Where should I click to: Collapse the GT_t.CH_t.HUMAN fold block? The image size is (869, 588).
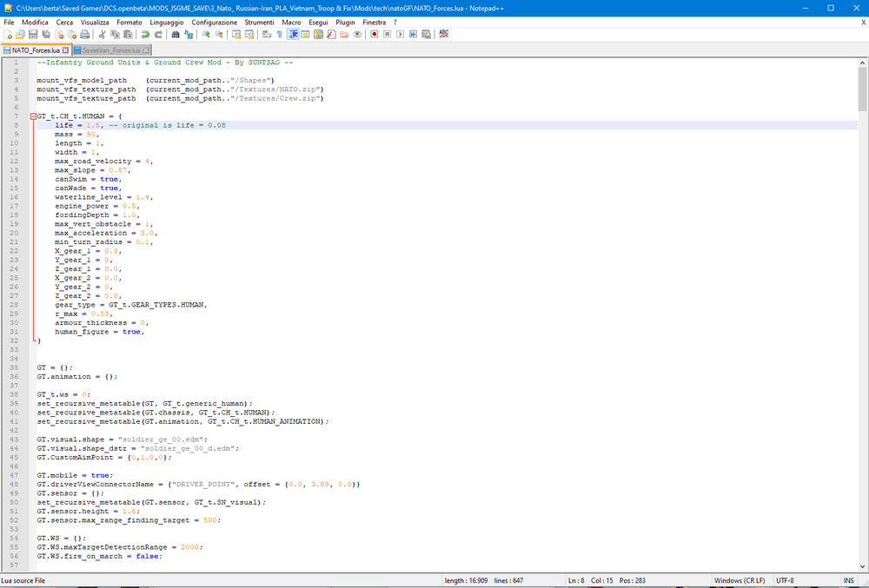click(33, 116)
